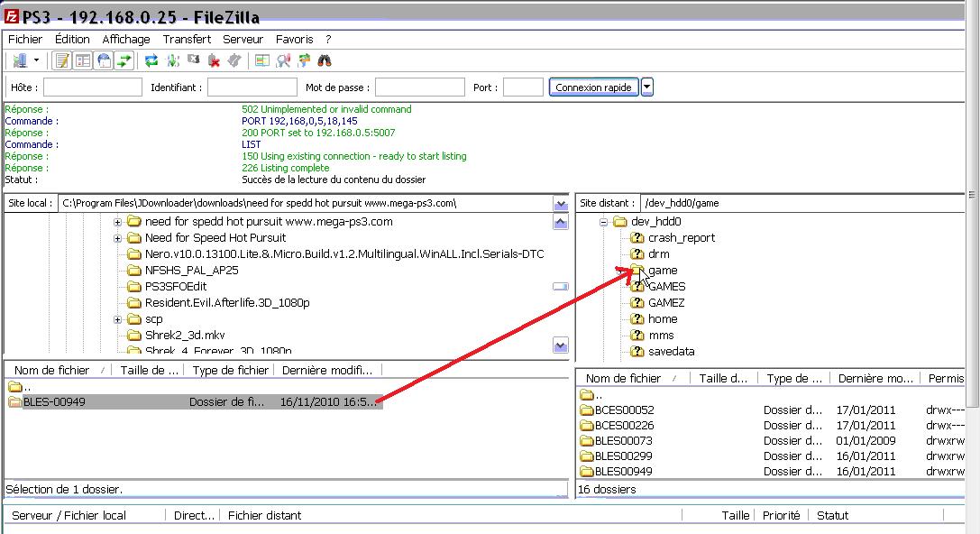Open the Site Manager dropdown arrow
The width and height of the screenshot is (980, 534).
click(x=36, y=60)
